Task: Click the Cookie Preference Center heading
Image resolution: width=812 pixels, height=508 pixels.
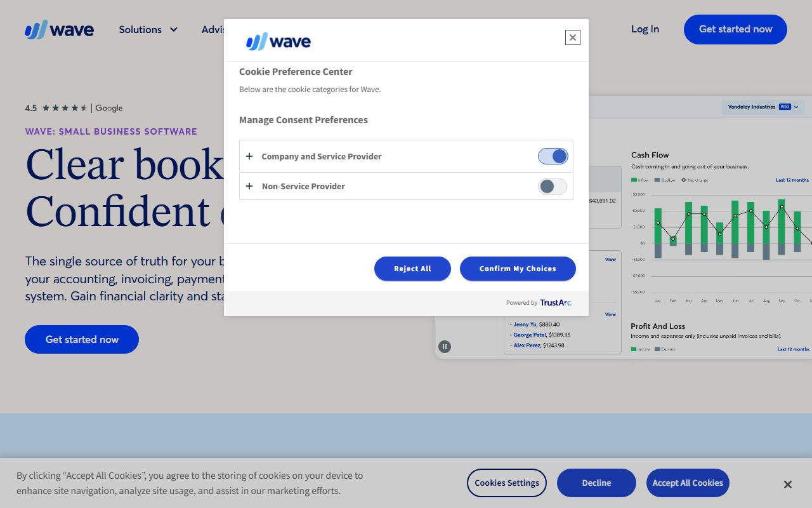Action: 296,71
